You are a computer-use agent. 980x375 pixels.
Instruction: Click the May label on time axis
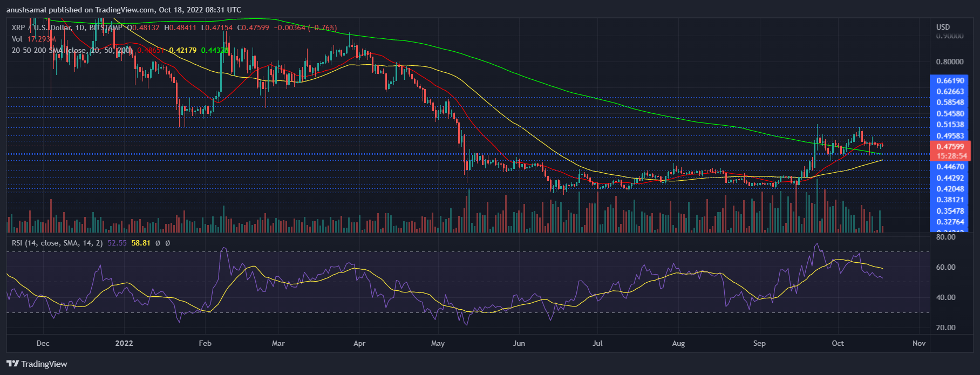click(438, 343)
